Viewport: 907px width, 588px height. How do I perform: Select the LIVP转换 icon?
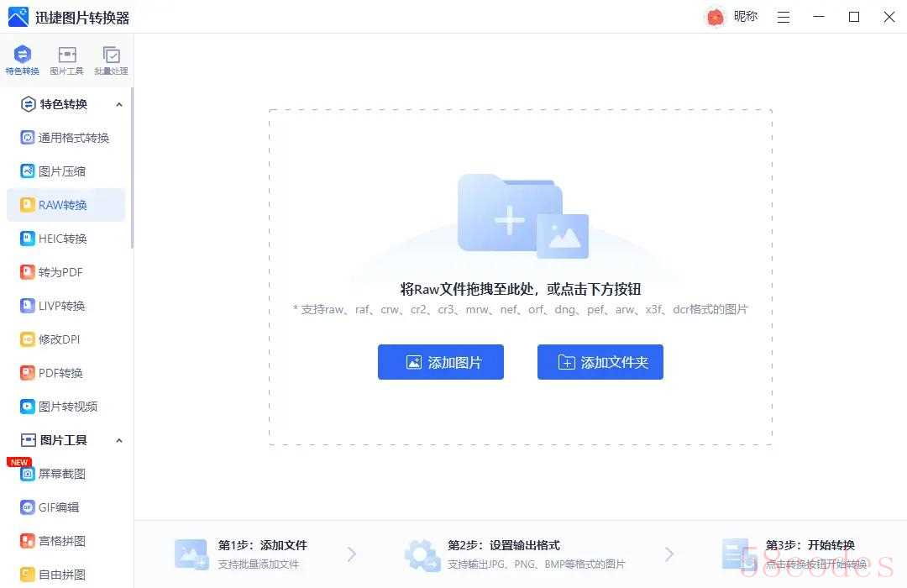tap(28, 306)
